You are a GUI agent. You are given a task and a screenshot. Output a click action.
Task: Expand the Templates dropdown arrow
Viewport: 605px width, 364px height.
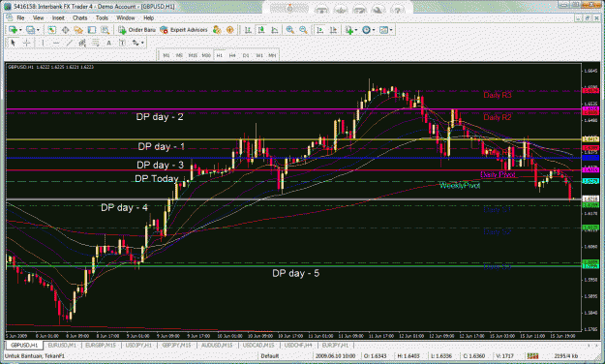tap(391, 30)
